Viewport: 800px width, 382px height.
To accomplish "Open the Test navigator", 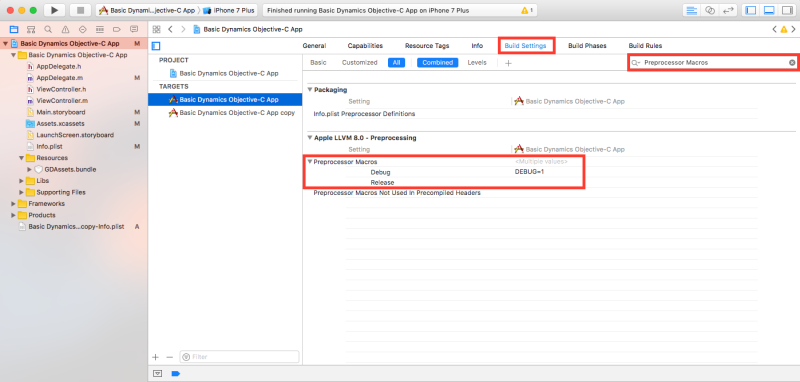I will pyautogui.click(x=83, y=29).
